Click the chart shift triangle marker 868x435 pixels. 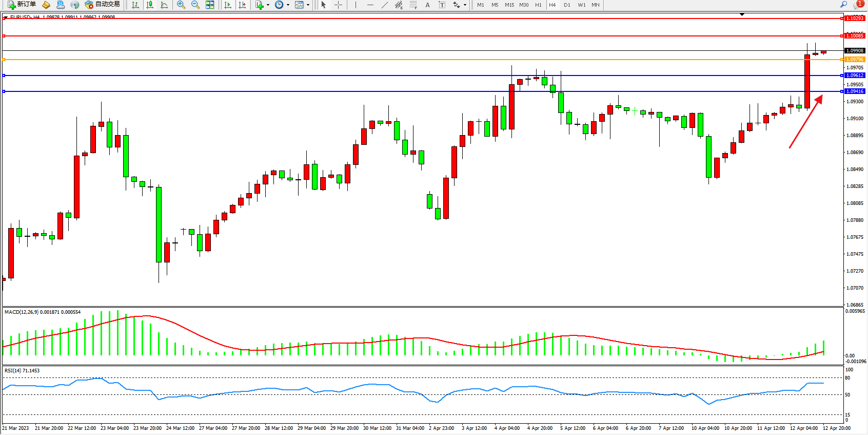coord(742,14)
